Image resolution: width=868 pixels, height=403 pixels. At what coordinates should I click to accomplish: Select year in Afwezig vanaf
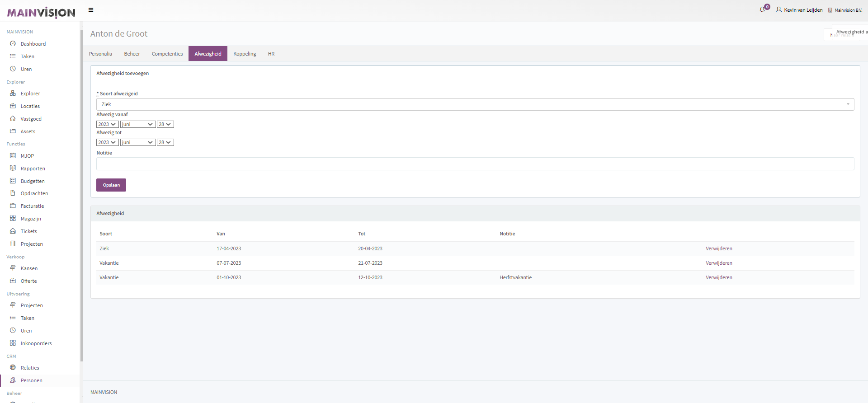click(x=108, y=124)
